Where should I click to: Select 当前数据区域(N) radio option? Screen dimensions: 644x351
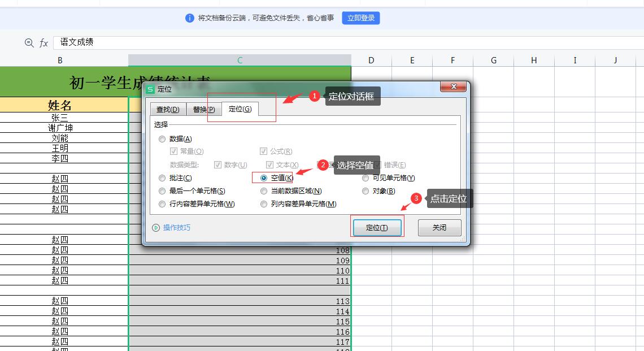click(264, 191)
